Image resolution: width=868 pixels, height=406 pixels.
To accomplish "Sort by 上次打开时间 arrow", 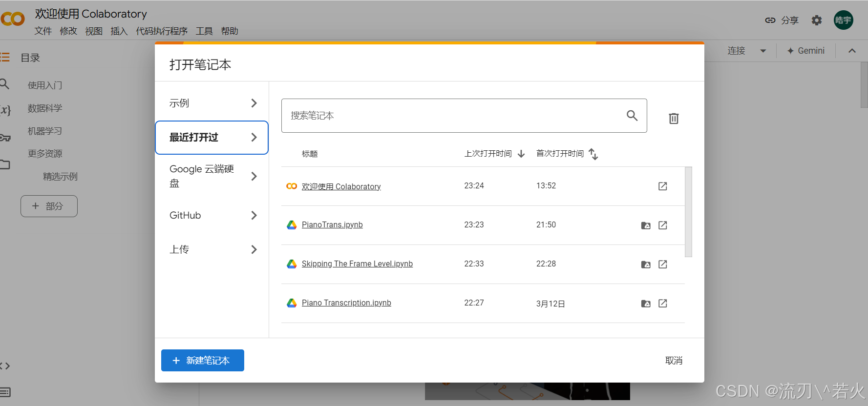I will click(x=521, y=154).
